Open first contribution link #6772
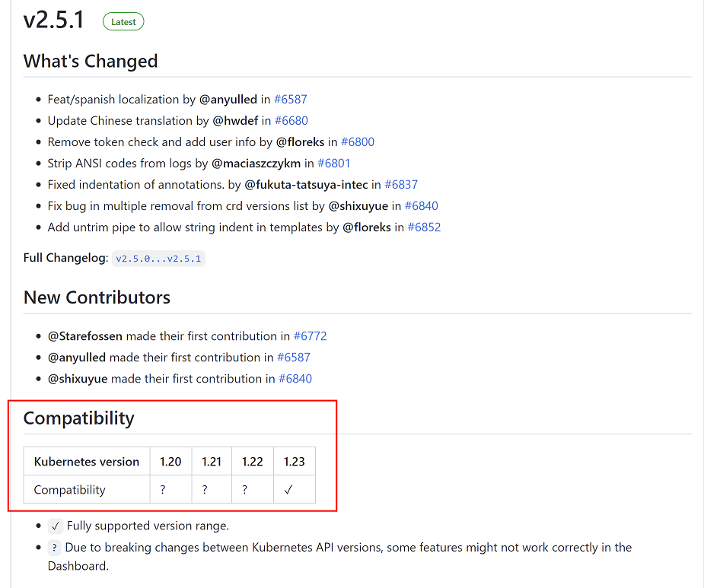Viewport: 704px width, 588px height. click(x=310, y=335)
